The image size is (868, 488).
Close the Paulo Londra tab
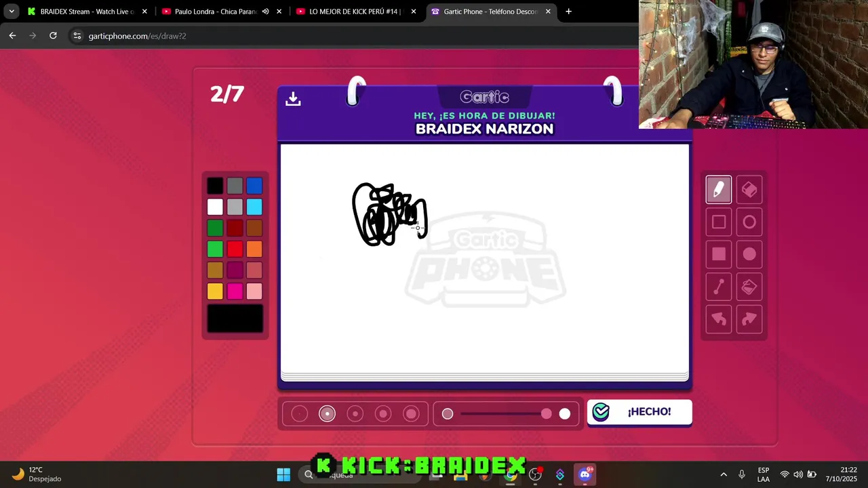(x=279, y=12)
